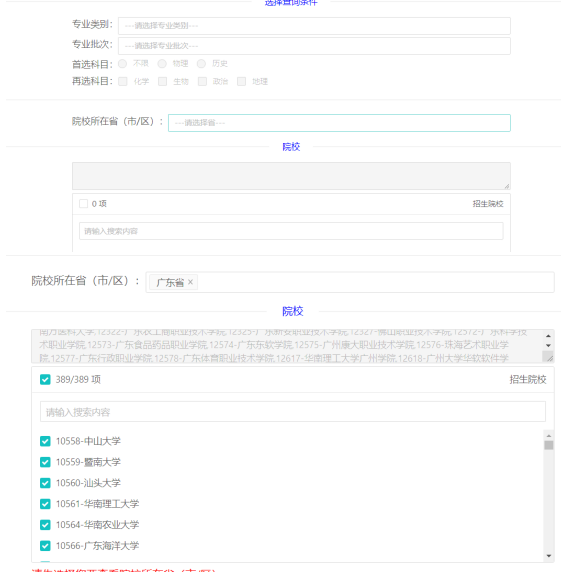561x572 pixels.
Task: Uncheck 10558-中山大学
Action: (45, 441)
